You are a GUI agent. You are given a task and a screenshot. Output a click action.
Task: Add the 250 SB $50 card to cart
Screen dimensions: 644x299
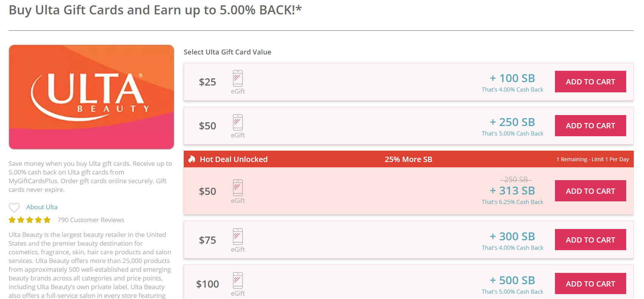point(590,126)
